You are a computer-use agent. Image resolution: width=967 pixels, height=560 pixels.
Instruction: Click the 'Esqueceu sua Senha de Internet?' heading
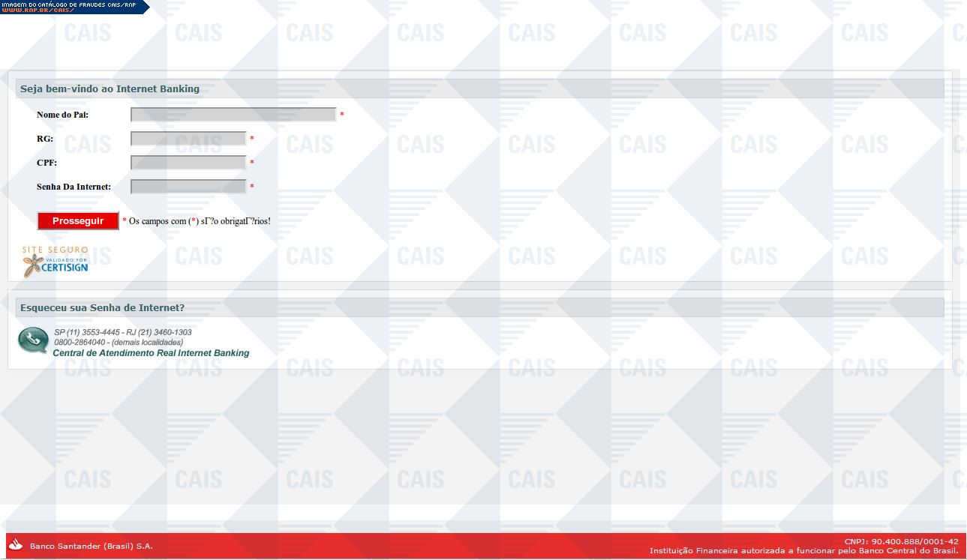click(102, 307)
